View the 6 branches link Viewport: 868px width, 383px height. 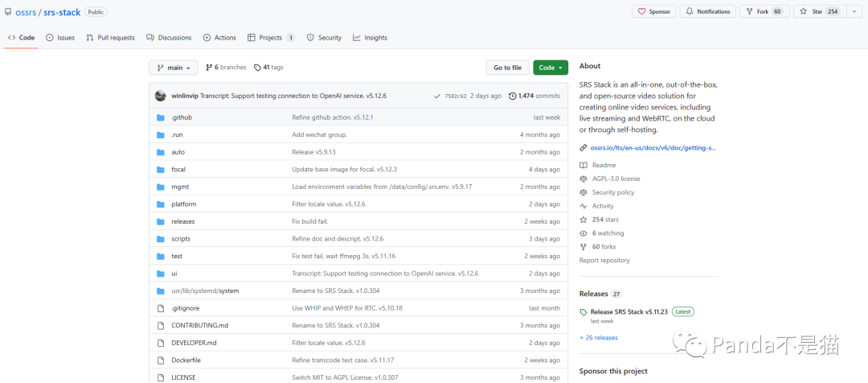click(x=226, y=67)
